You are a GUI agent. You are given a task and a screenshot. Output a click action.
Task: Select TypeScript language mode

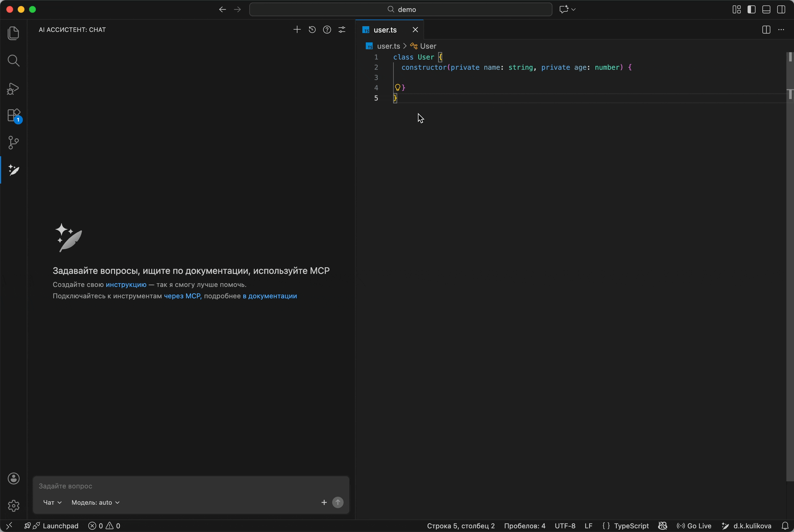click(x=625, y=526)
